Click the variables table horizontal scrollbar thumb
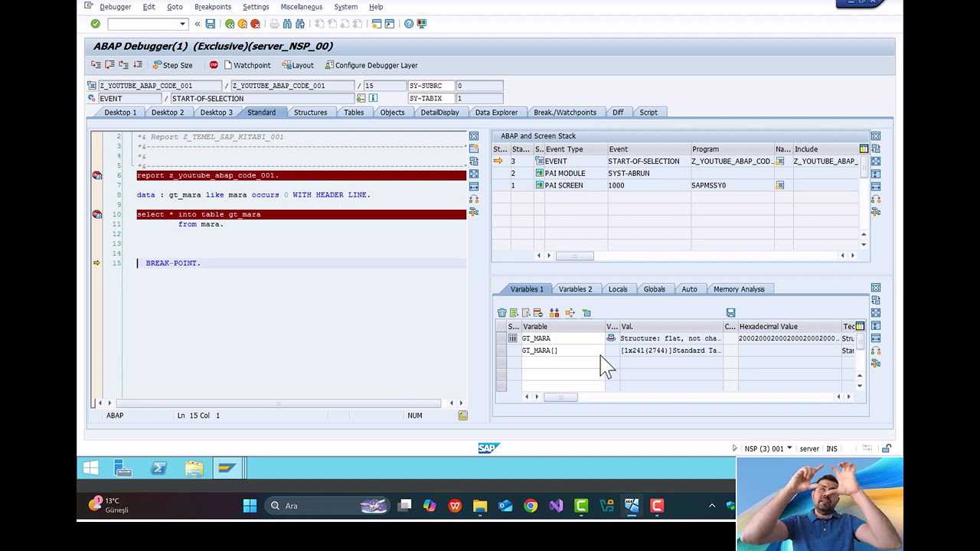This screenshot has width=980, height=551. point(560,396)
